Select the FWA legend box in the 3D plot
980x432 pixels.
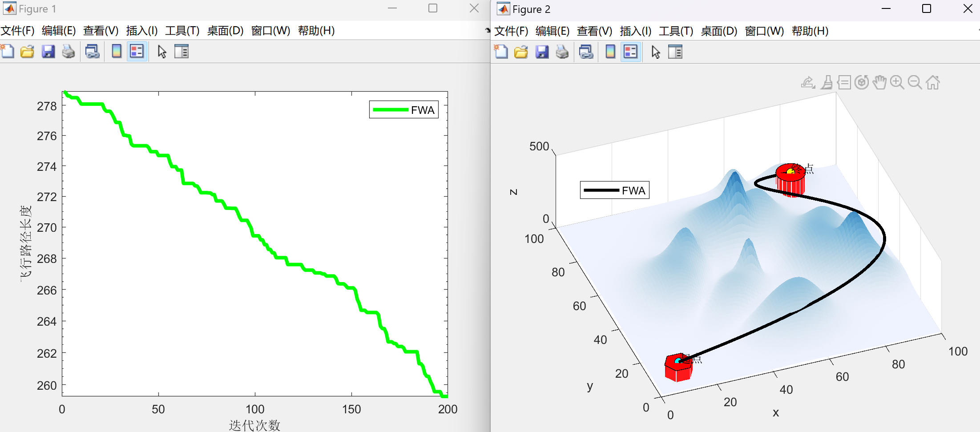pos(614,190)
